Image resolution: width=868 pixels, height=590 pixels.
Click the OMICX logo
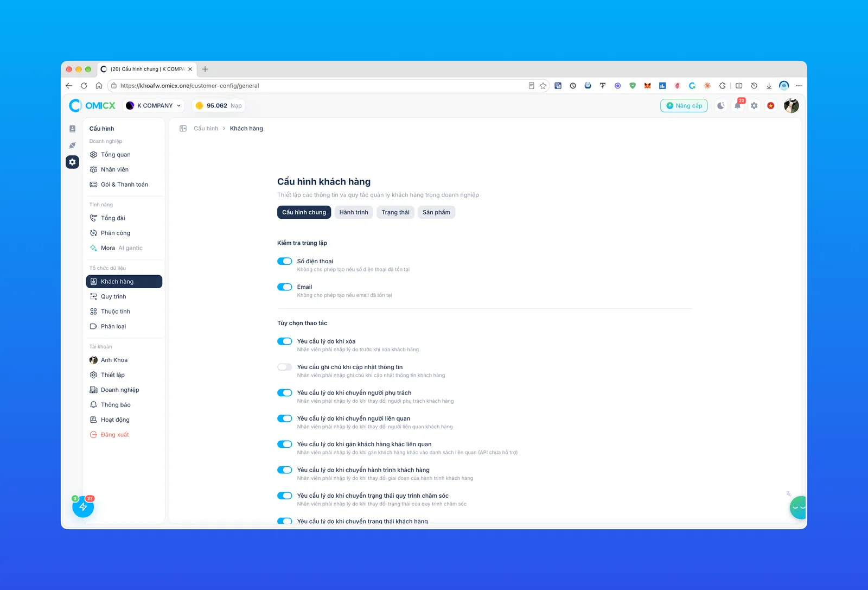coord(92,105)
